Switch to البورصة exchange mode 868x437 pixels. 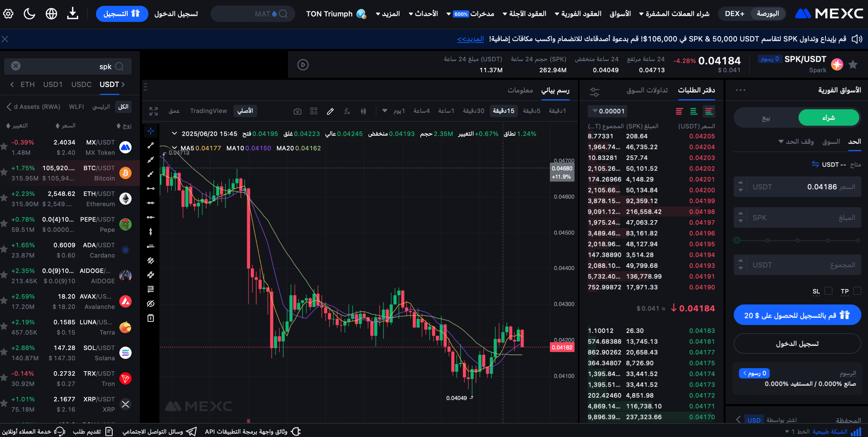pos(768,14)
